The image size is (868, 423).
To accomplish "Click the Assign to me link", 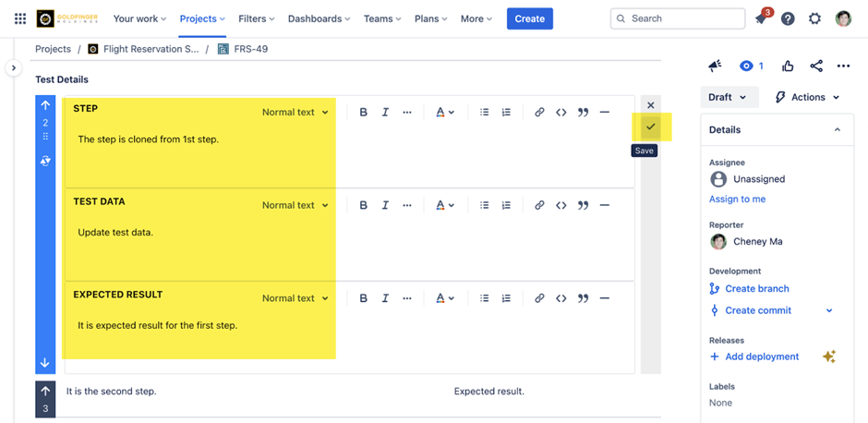I will point(737,199).
